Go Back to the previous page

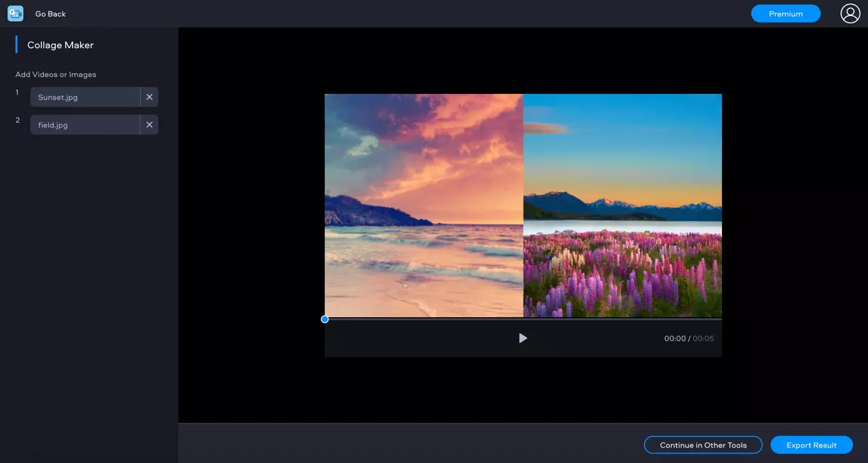click(x=50, y=14)
